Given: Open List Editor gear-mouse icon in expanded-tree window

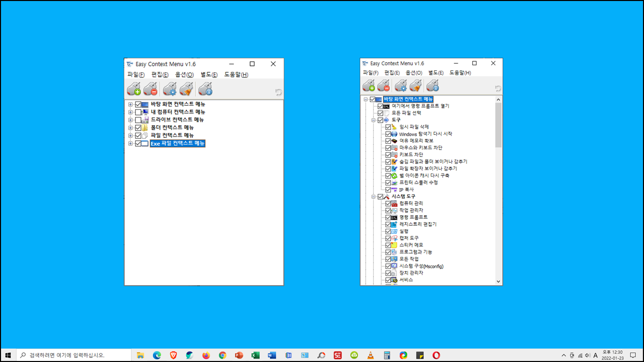Looking at the screenshot, I should tap(401, 86).
